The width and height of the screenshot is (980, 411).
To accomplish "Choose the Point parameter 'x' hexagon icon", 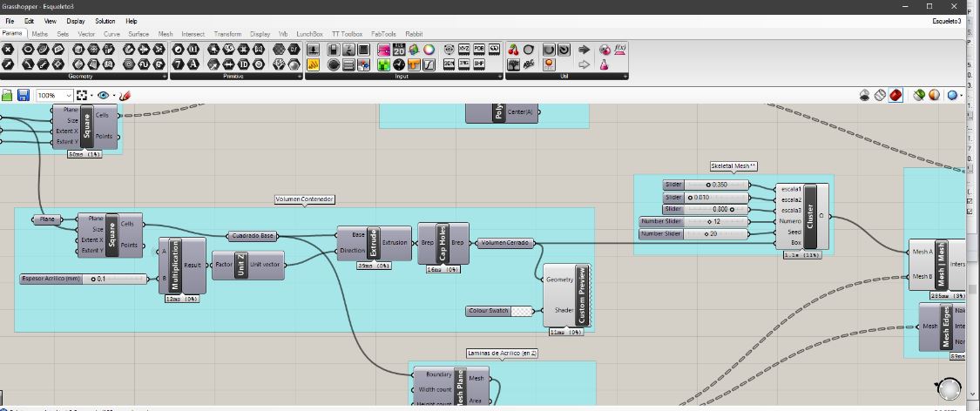I will tap(8, 49).
